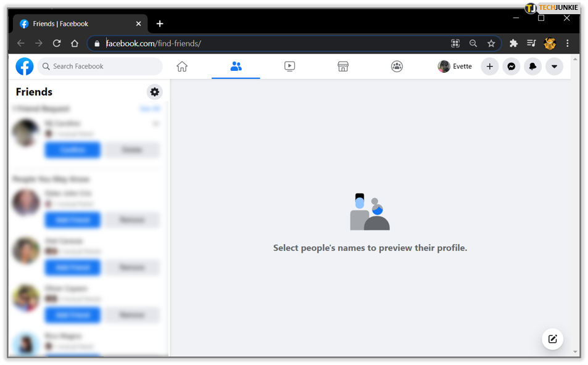
Task: Confirm the pending friend request
Action: tap(72, 149)
